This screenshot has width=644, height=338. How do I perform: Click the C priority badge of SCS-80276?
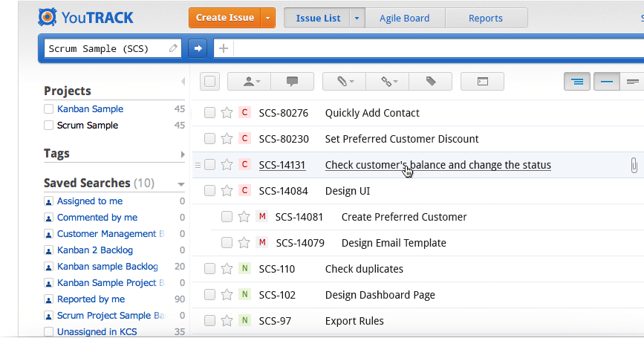pyautogui.click(x=244, y=112)
